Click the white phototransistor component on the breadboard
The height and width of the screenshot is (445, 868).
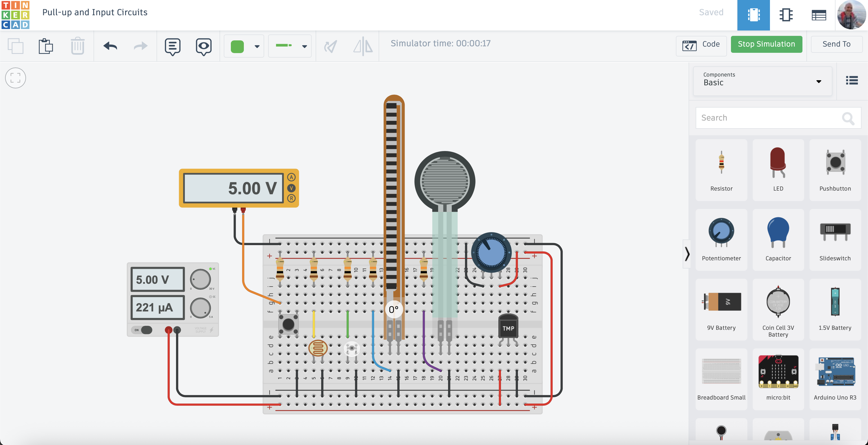(x=352, y=349)
